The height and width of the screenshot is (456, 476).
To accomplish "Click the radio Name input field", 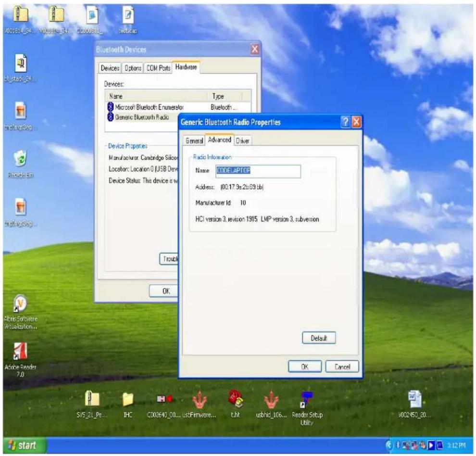I will (x=258, y=171).
